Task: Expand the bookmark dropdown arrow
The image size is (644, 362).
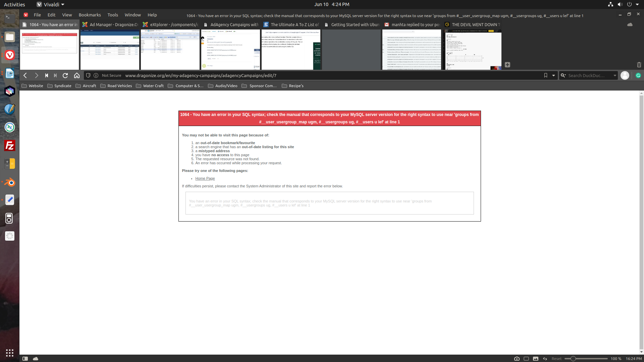Action: coord(553,76)
